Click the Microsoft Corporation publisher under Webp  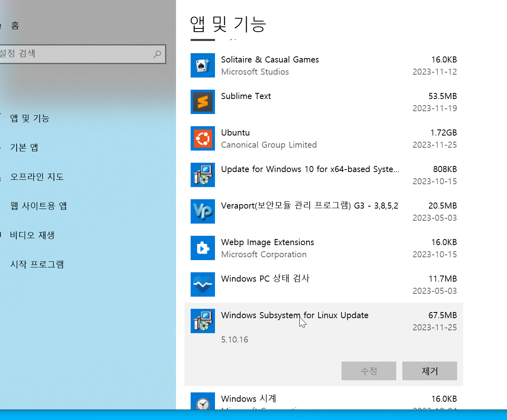[x=264, y=254]
